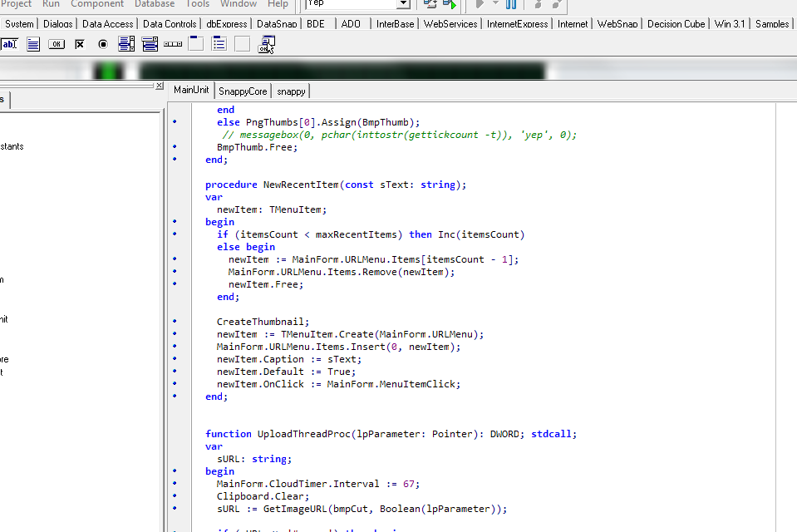797x532 pixels.
Task: Click 'newItem.OnClick := MainForm.MenuItemClick;' line
Action: [338, 384]
